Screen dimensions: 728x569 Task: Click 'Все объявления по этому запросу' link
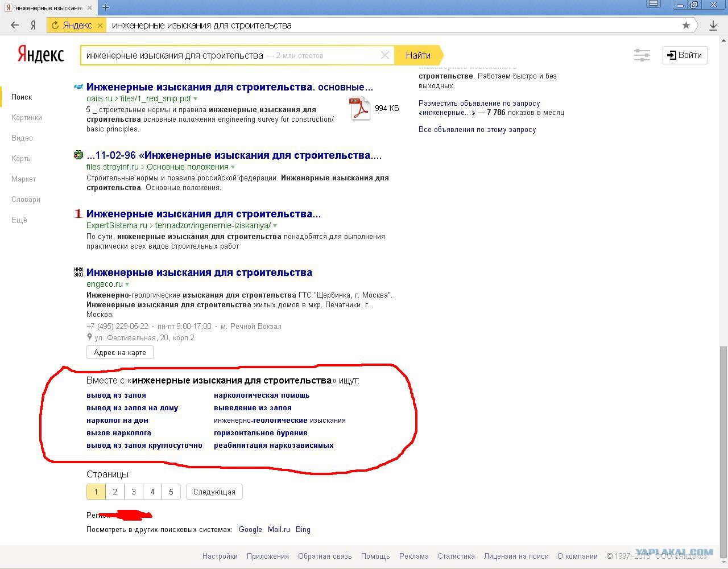pyautogui.click(x=477, y=130)
